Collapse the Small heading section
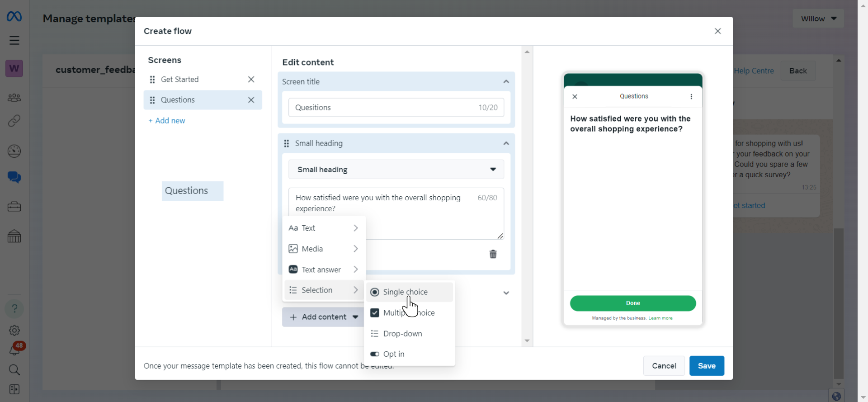Screen dimensions: 868x402 coord(506,143)
